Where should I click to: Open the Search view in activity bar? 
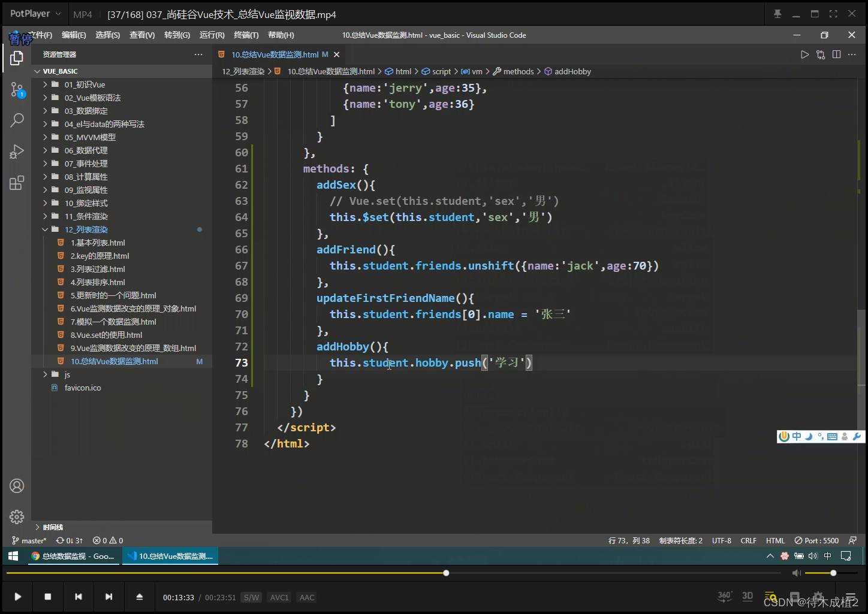click(17, 120)
